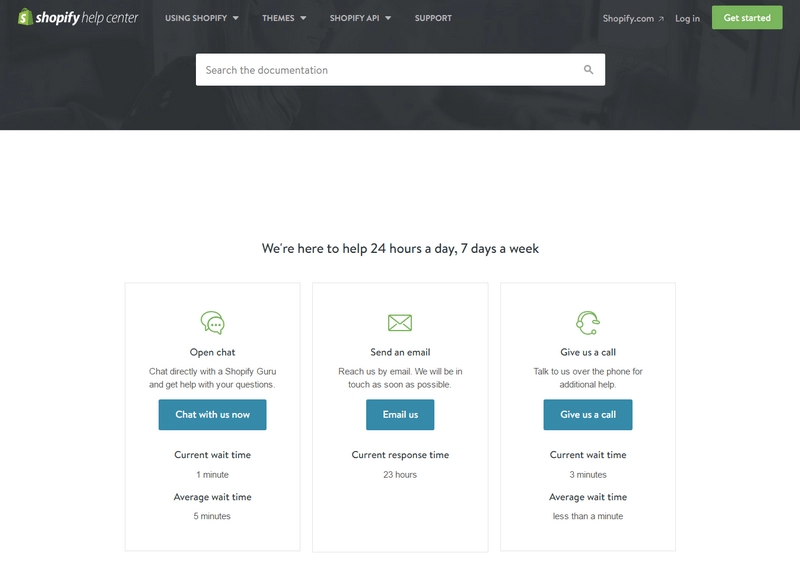Click the Shopify help center logo
This screenshot has height=569, width=800.
78,17
